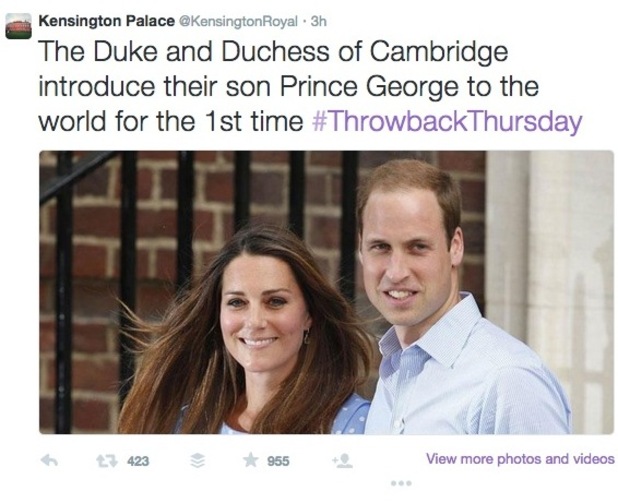Click the follow add-person icon
Viewport: 618px width, 503px height.
(x=343, y=460)
